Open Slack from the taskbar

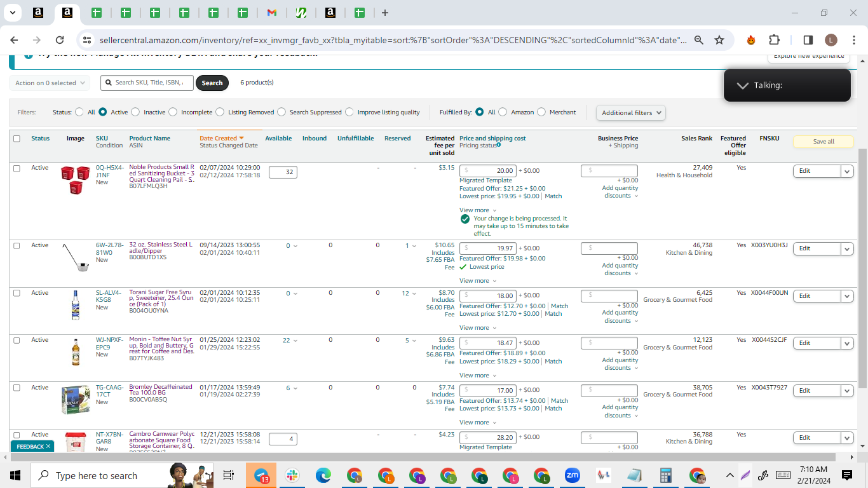(x=292, y=475)
